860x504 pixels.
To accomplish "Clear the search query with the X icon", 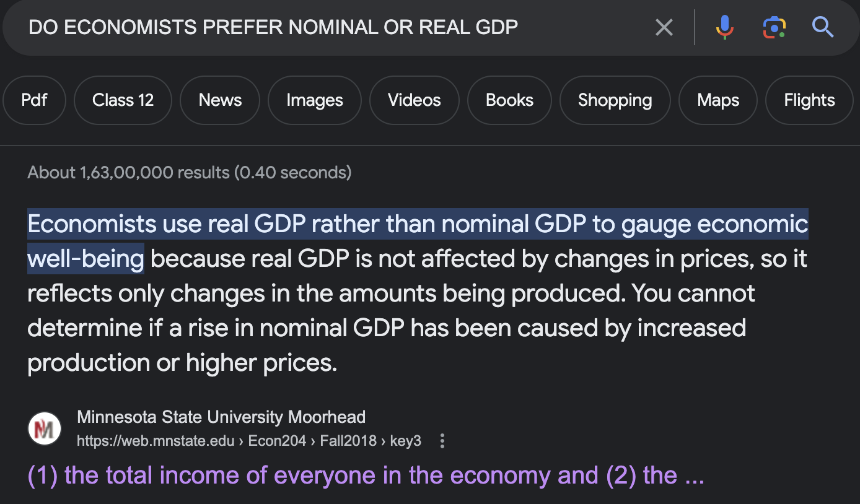I will tap(664, 27).
